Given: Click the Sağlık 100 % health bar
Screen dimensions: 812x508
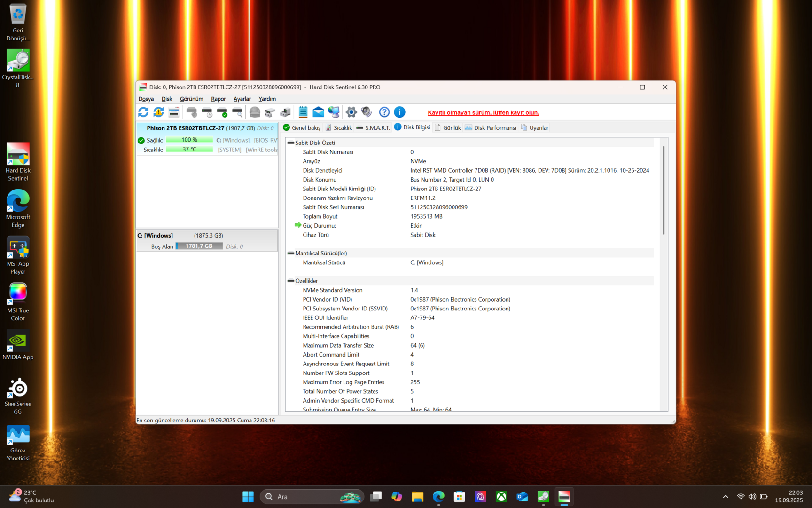Looking at the screenshot, I should pos(189,140).
